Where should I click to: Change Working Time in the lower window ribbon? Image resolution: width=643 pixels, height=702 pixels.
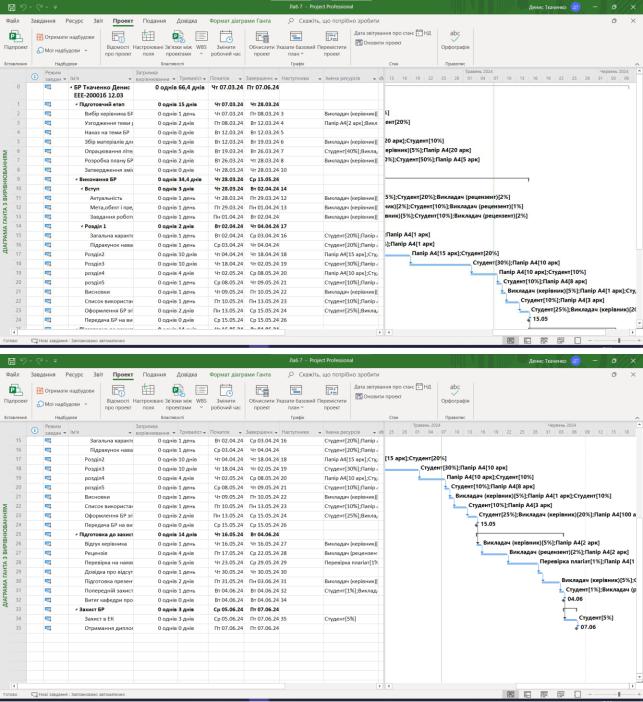pyautogui.click(x=226, y=397)
